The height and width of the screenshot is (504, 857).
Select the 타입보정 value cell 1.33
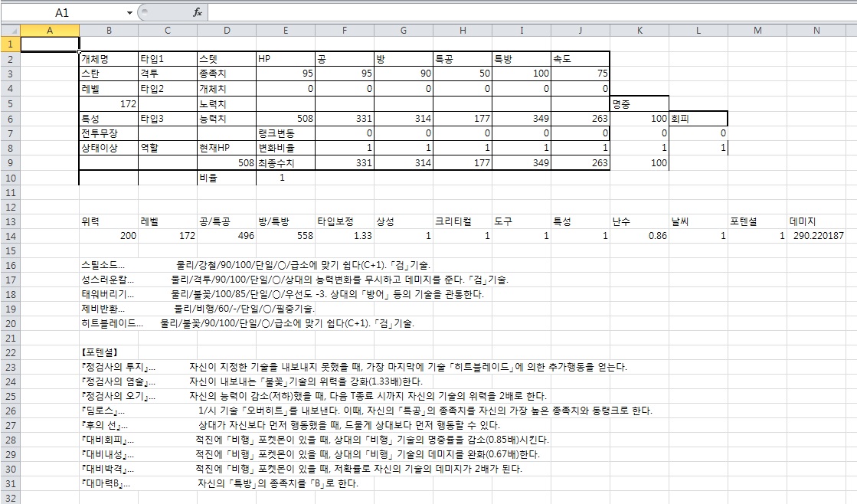pos(345,236)
